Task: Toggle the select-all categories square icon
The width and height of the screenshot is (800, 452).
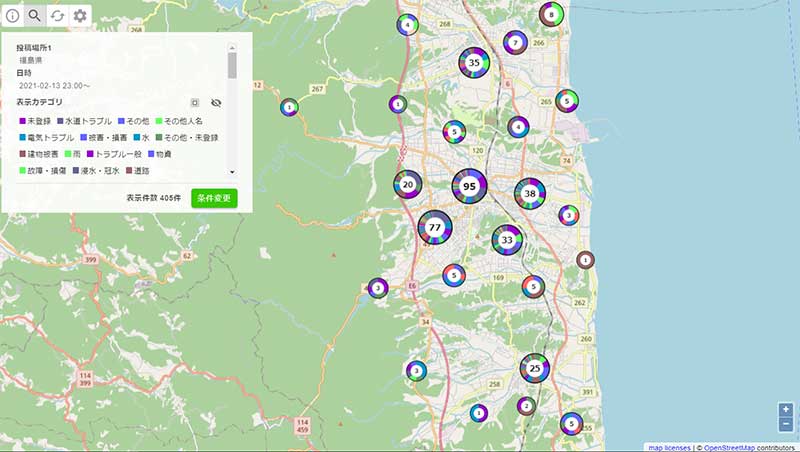Action: click(195, 102)
